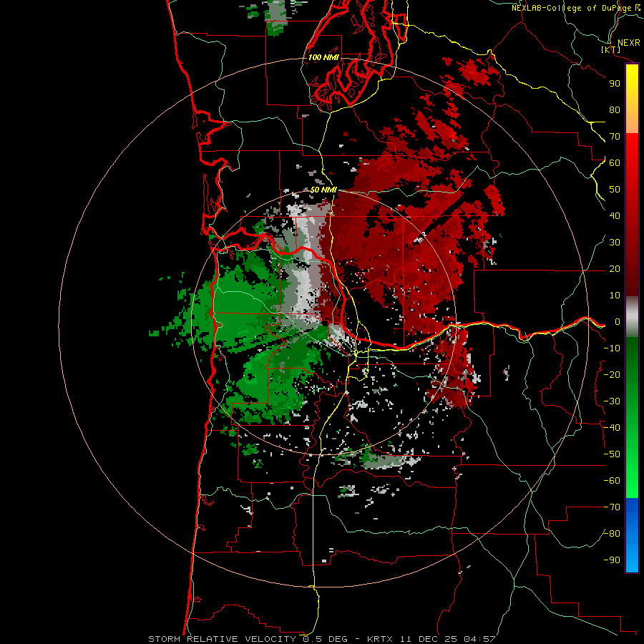644x644 pixels.
Task: Select the 10 value on the velocity scale
Action: 615,296
